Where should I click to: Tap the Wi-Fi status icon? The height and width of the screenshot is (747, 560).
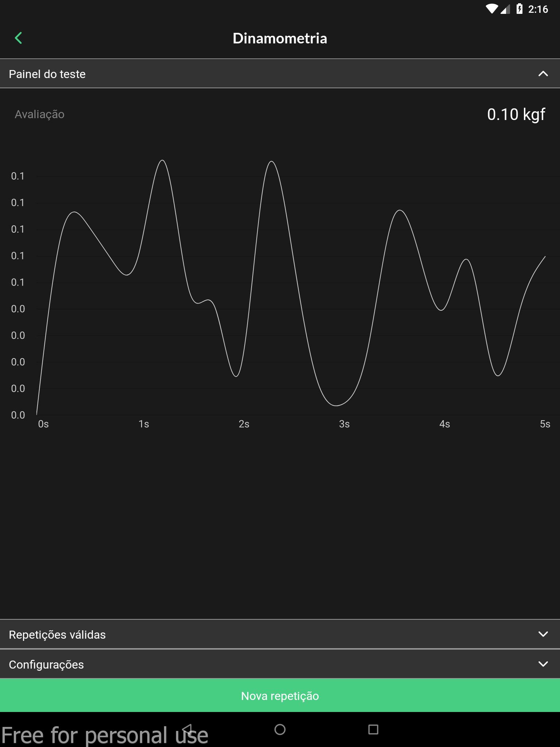(x=492, y=9)
